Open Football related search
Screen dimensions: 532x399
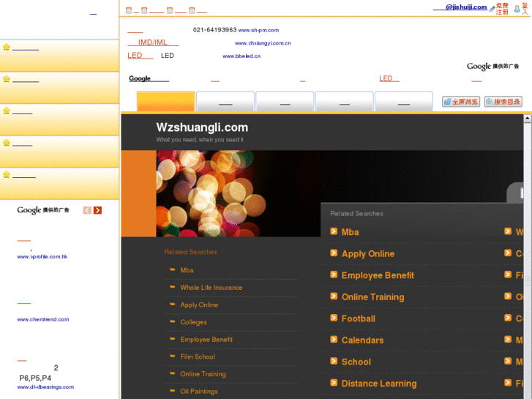pyautogui.click(x=359, y=318)
